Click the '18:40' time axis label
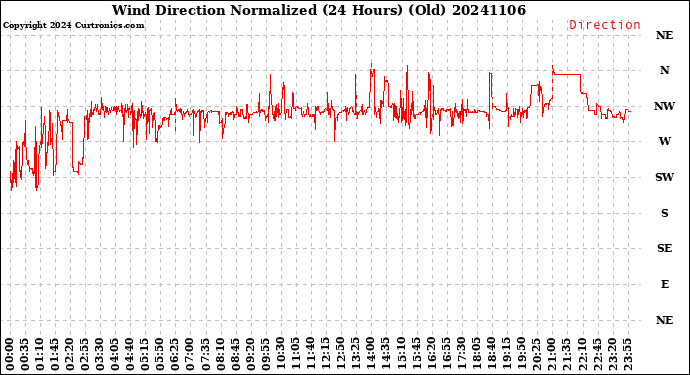 point(491,354)
